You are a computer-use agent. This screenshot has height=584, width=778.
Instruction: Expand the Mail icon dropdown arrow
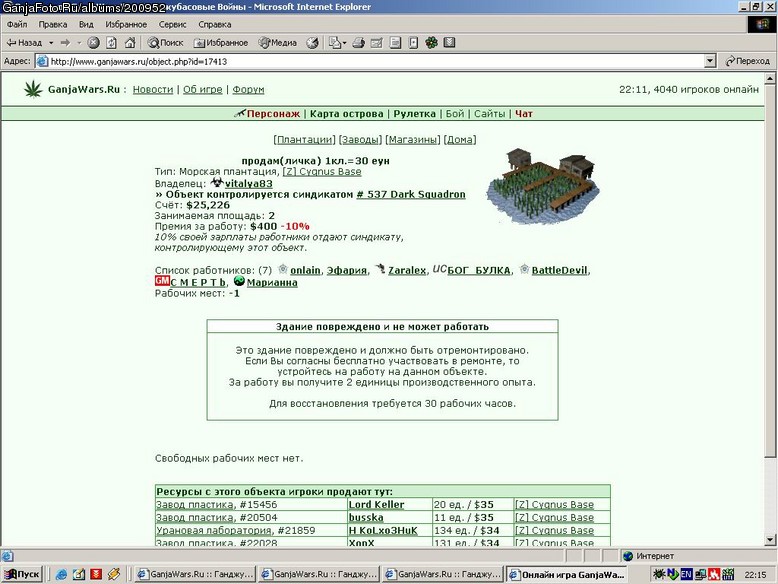click(x=344, y=43)
